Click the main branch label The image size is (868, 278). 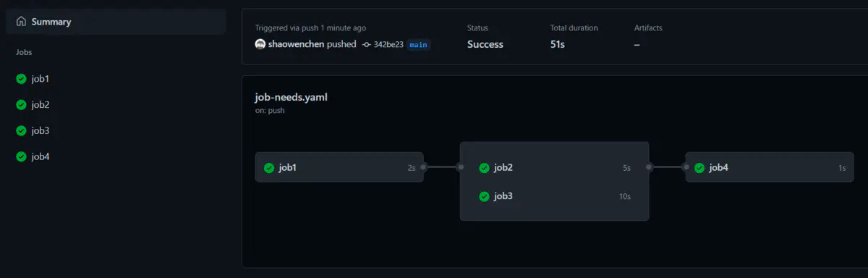point(418,45)
